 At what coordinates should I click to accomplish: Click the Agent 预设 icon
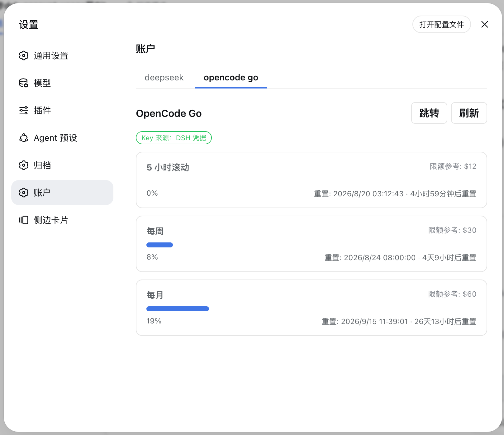coord(24,138)
